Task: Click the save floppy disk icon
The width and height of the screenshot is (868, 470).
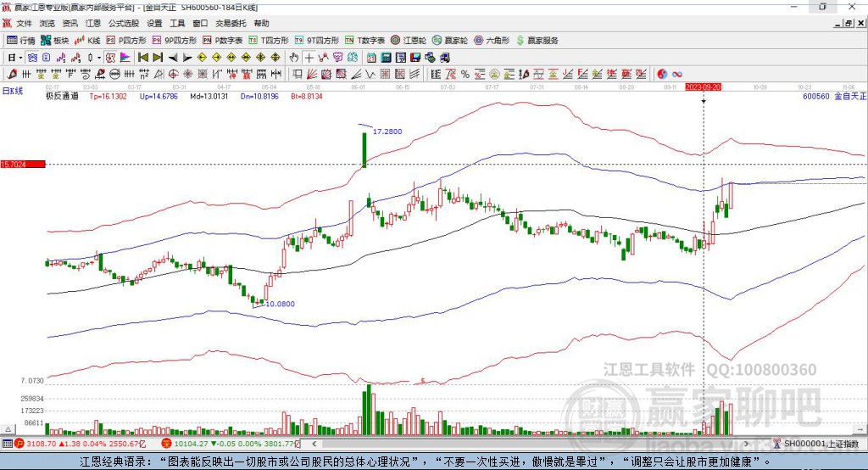Action: click(x=415, y=58)
